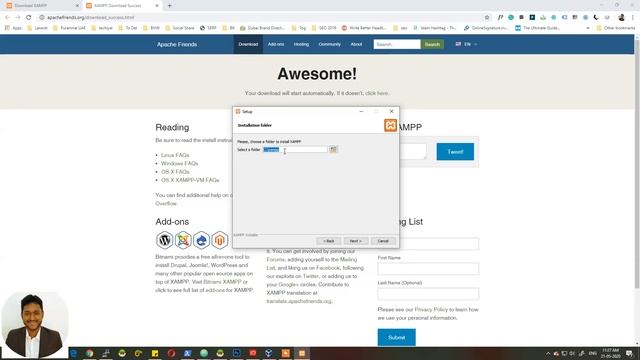
Task: Click the 'click here' download link
Action: click(x=376, y=93)
